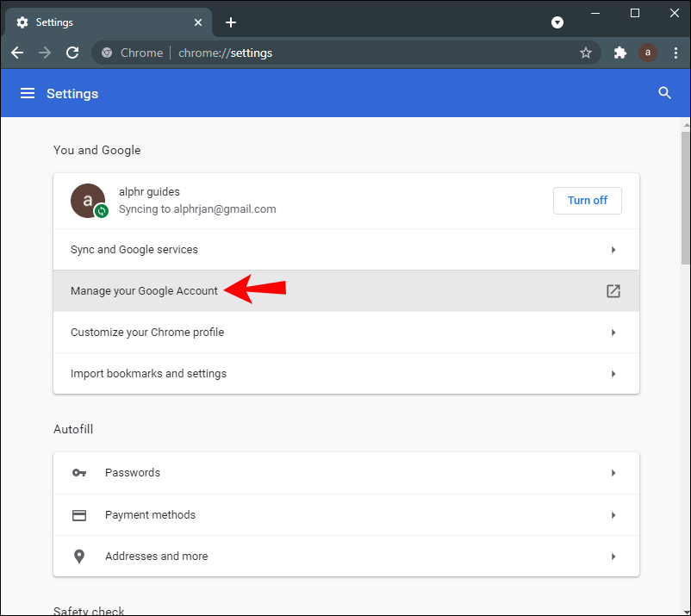Close the Settings tab
Screen dimensions: 691x616
[198, 22]
